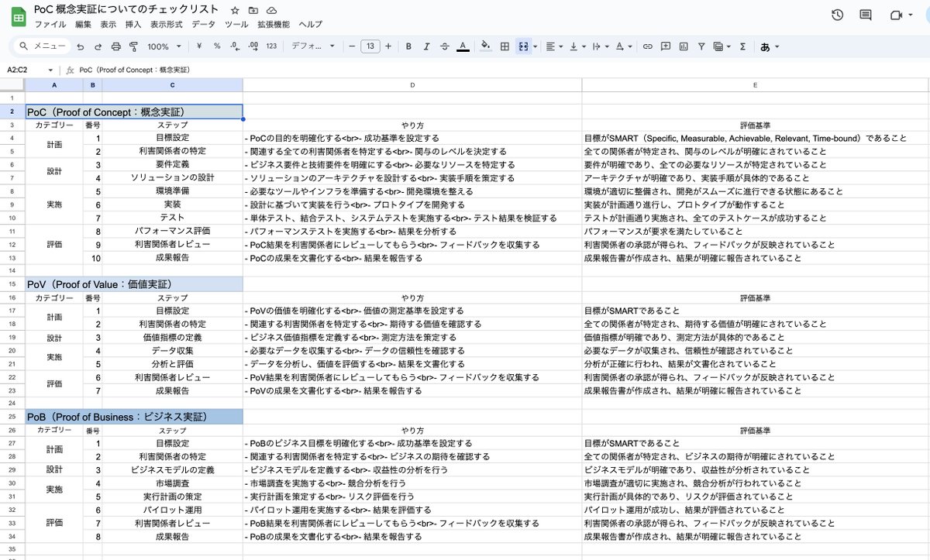Open the ファイル menu

[50, 25]
